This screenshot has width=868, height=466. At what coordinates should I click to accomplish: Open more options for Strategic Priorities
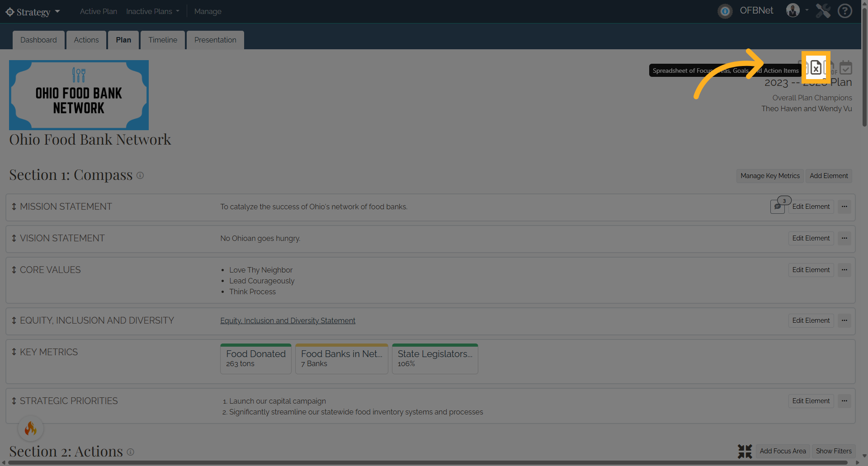[844, 401]
